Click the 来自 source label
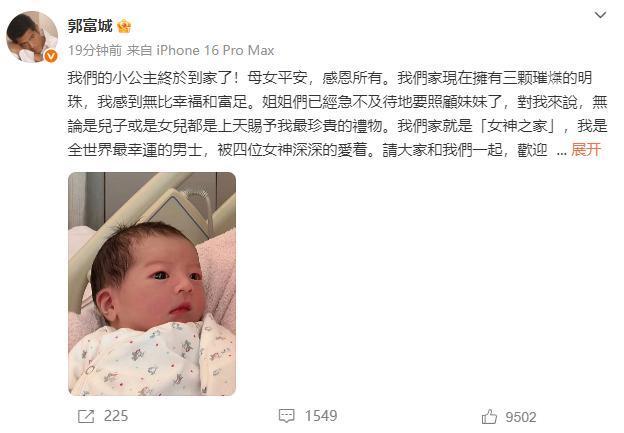The width and height of the screenshot is (624, 433). 139,51
